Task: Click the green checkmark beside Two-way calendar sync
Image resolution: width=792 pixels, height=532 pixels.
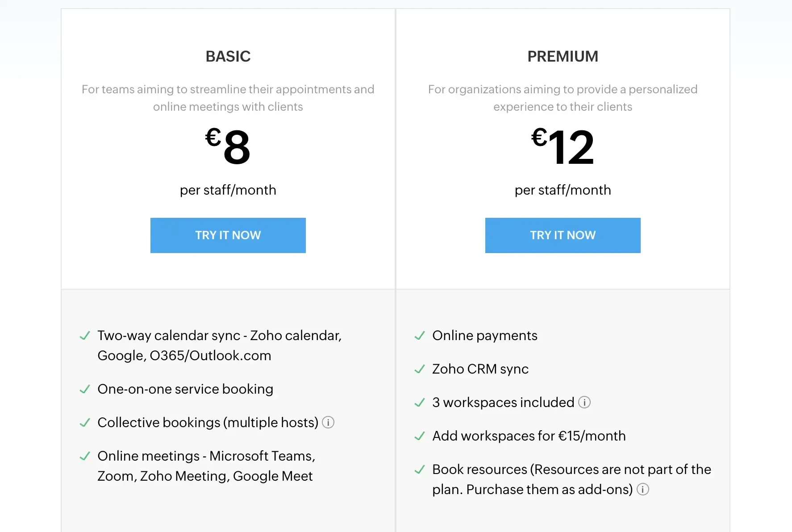Action: coord(85,336)
